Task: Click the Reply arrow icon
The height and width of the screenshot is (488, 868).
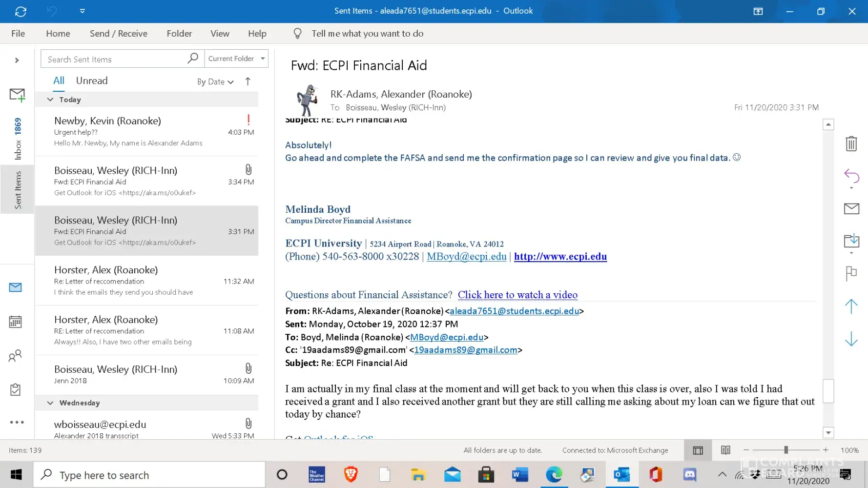Action: 851,176
